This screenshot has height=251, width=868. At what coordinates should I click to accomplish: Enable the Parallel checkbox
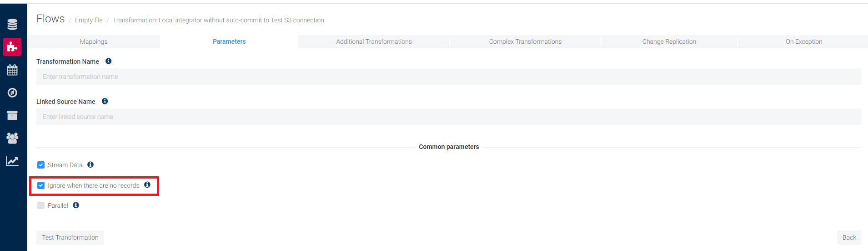coord(41,205)
